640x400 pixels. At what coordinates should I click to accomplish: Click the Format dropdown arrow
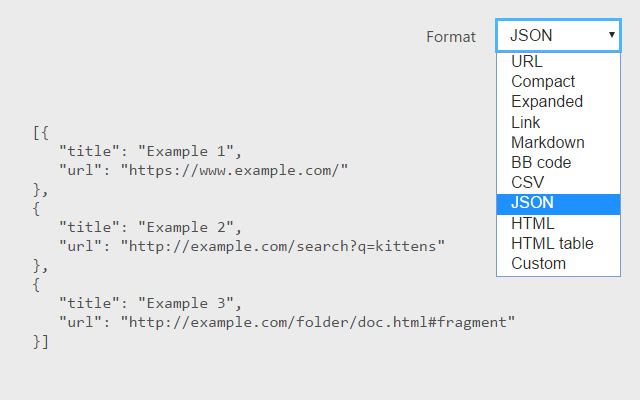pyautogui.click(x=611, y=35)
